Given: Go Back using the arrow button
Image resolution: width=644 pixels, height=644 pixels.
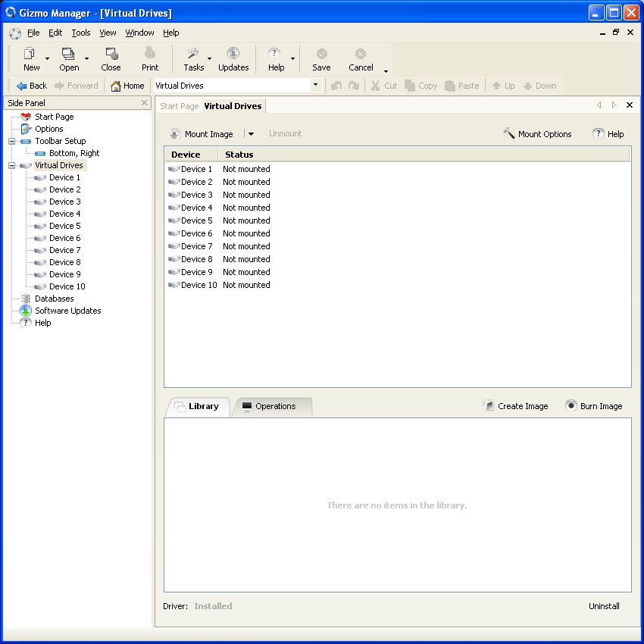Looking at the screenshot, I should (32, 86).
